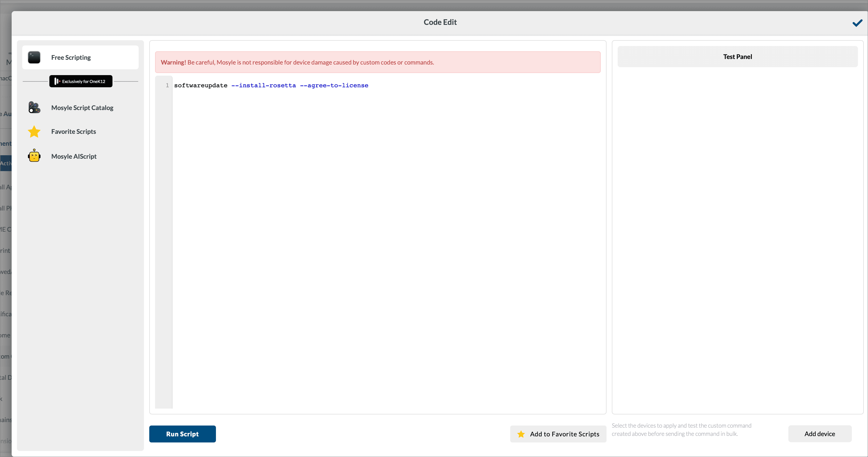
Task: Click the Favorite Scripts star icon
Action: coord(34,132)
